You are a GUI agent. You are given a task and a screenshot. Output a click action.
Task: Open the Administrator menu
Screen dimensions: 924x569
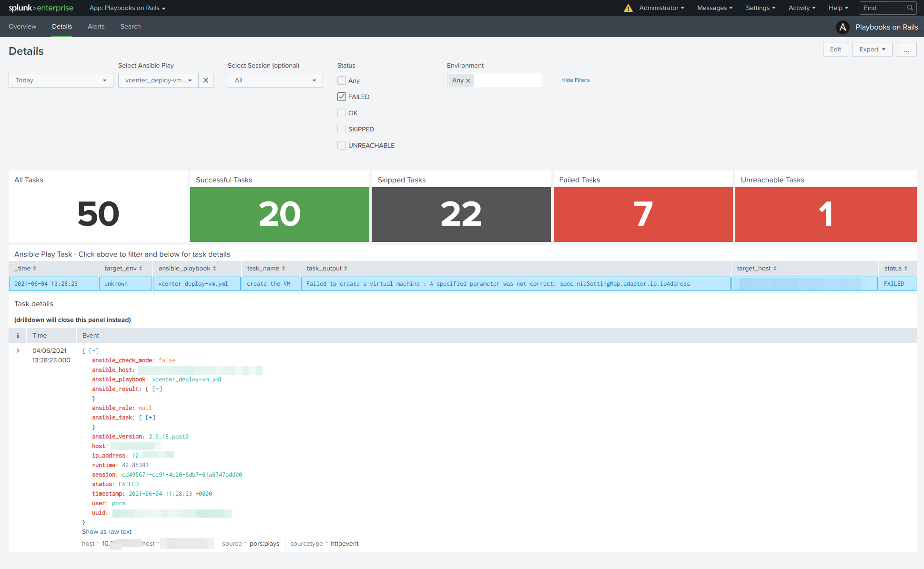pyautogui.click(x=661, y=8)
